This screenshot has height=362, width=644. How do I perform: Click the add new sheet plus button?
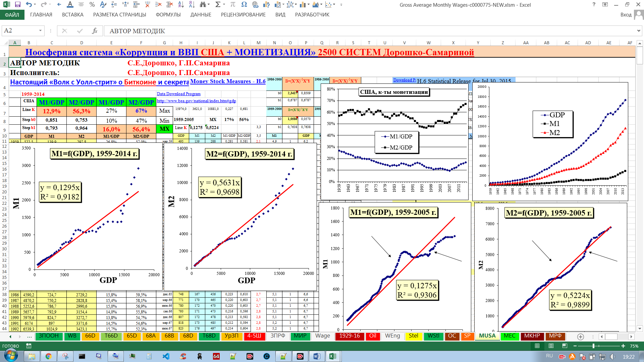pyautogui.click(x=581, y=337)
